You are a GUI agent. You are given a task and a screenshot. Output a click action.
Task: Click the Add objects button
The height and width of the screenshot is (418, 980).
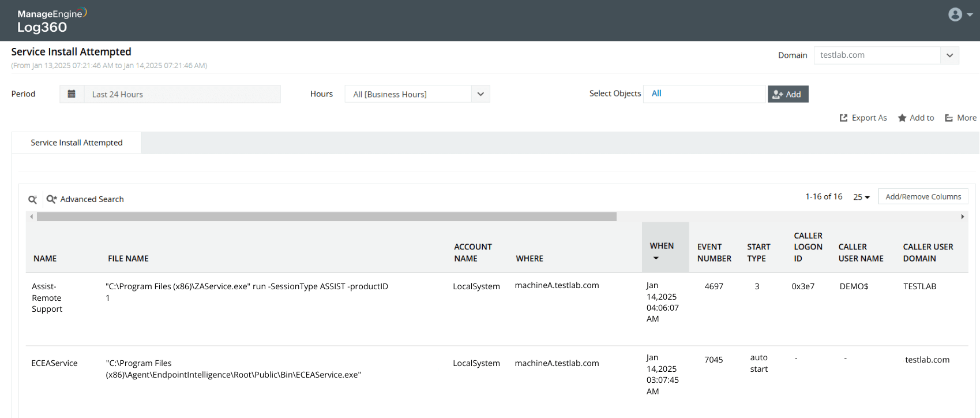click(x=787, y=94)
